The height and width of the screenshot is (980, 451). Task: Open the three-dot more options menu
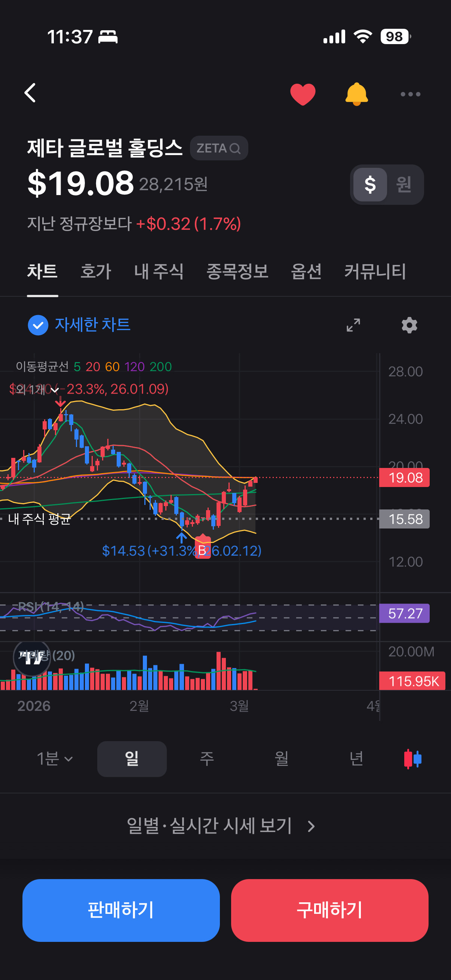coord(410,94)
